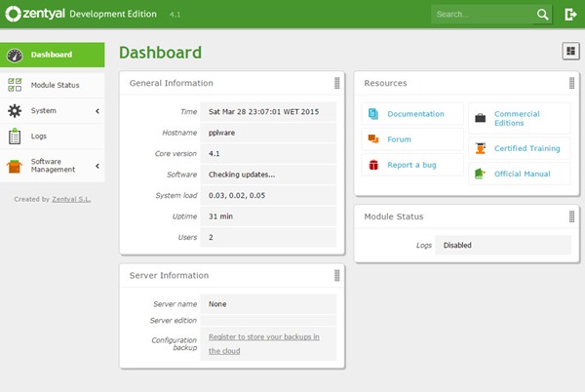
Task: Click the Server name value None
Action: click(217, 304)
